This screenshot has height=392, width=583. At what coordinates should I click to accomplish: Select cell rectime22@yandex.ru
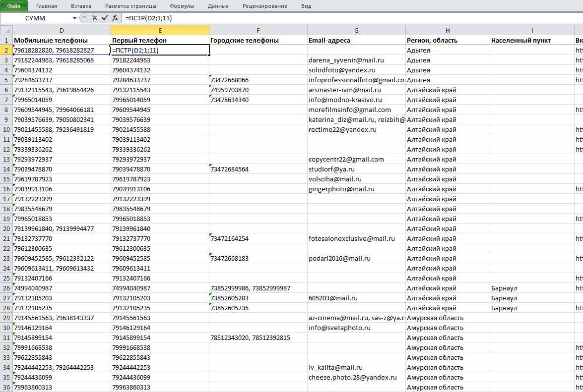356,129
